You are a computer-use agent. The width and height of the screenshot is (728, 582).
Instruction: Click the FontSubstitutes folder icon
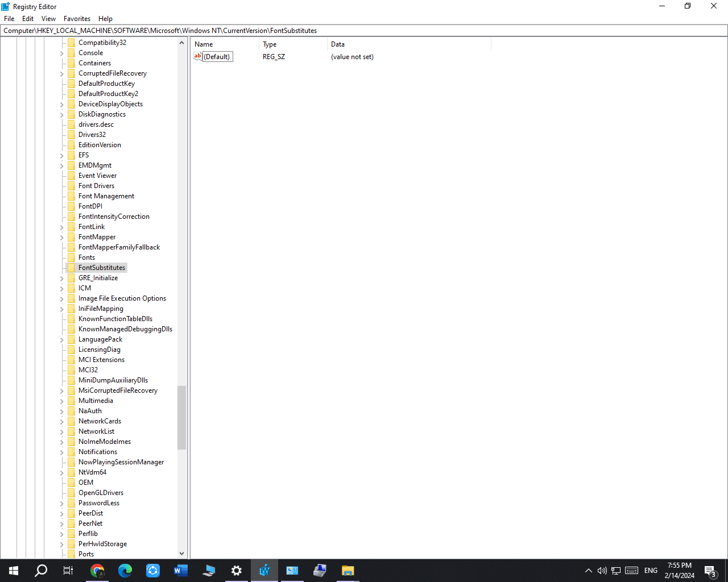71,268
